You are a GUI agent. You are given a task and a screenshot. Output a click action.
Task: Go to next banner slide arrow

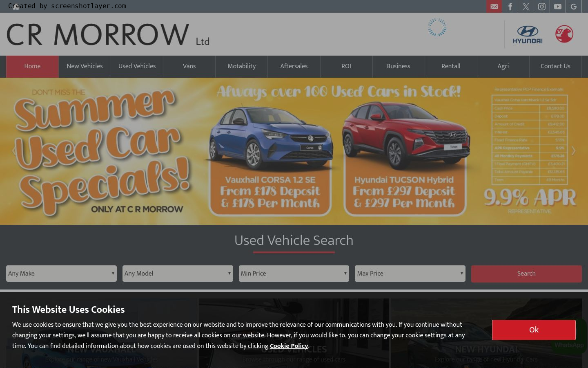[x=573, y=151]
